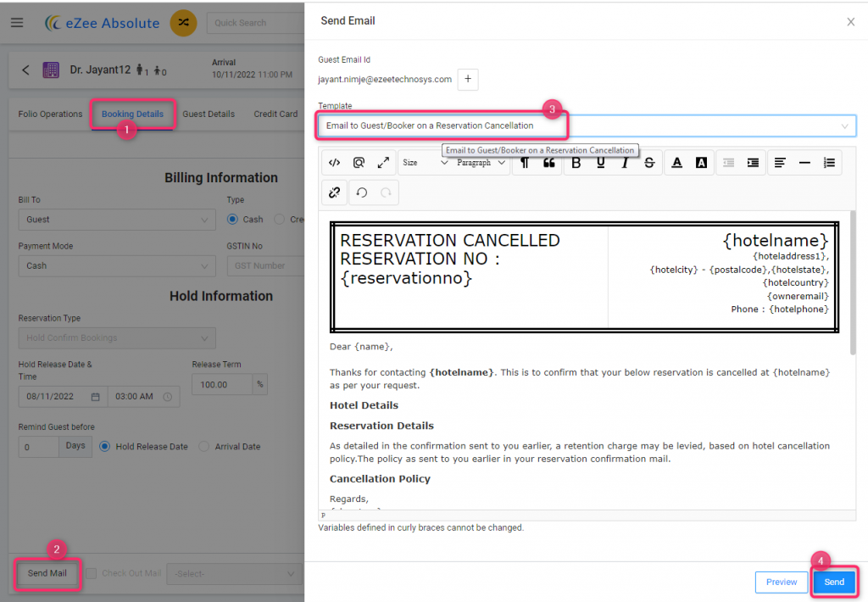Click the Remind Guest before days field
868x602 pixels.
pyautogui.click(x=38, y=447)
